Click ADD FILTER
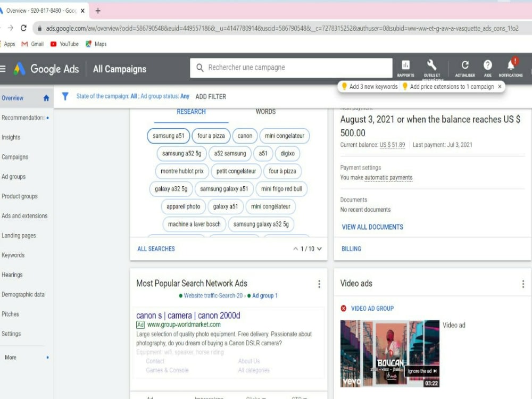 (211, 97)
